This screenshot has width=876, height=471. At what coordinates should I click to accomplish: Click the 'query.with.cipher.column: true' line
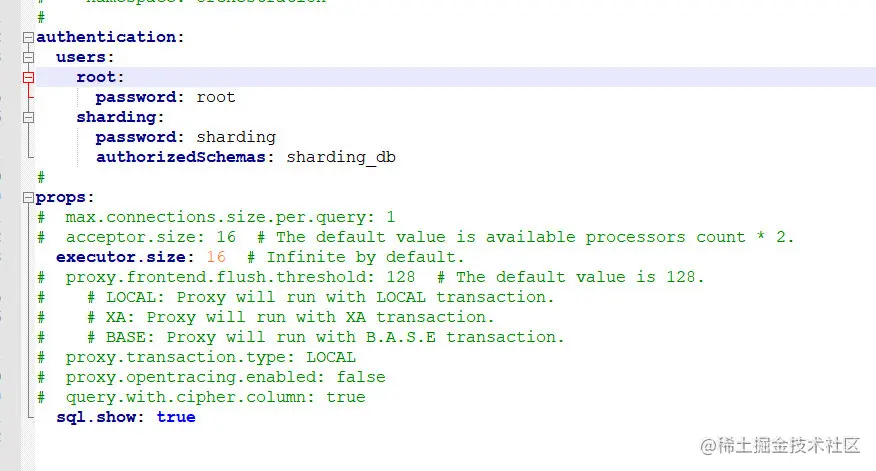click(201, 397)
